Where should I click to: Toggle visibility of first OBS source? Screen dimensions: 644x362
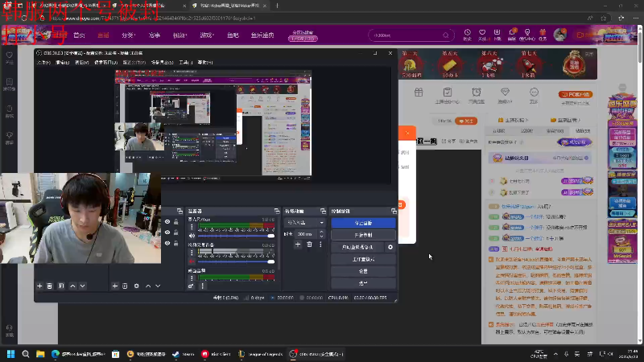[x=167, y=222]
